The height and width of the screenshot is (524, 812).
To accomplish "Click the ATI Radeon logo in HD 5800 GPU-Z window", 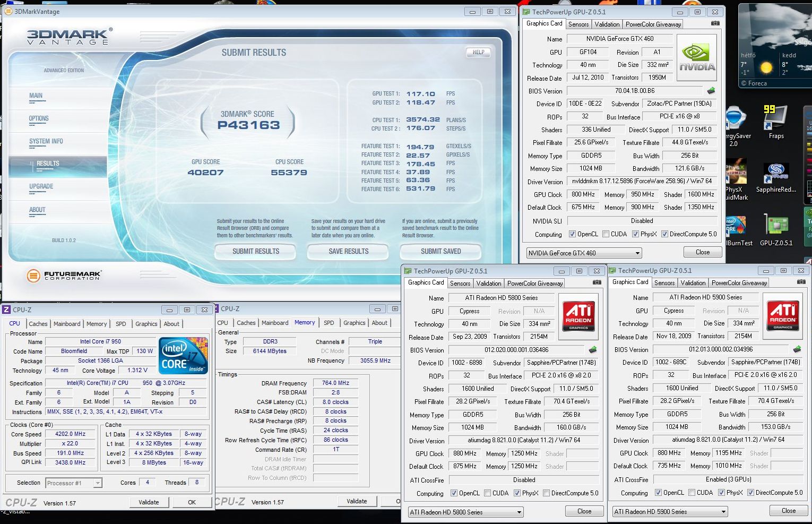I will click(x=578, y=316).
